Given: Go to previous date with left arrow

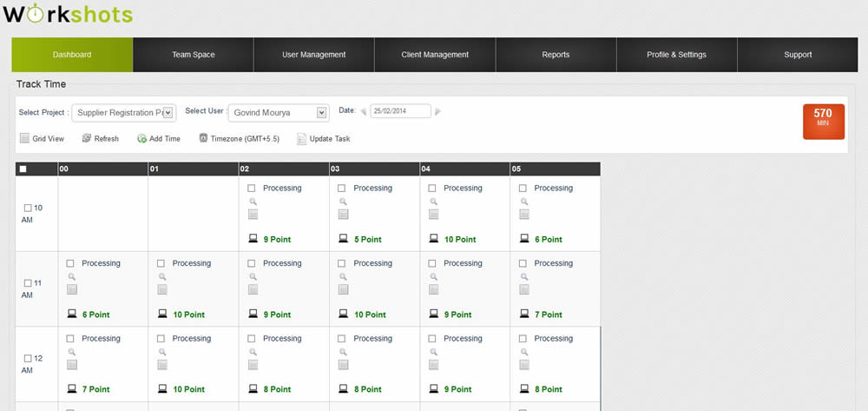Looking at the screenshot, I should pos(363,111).
